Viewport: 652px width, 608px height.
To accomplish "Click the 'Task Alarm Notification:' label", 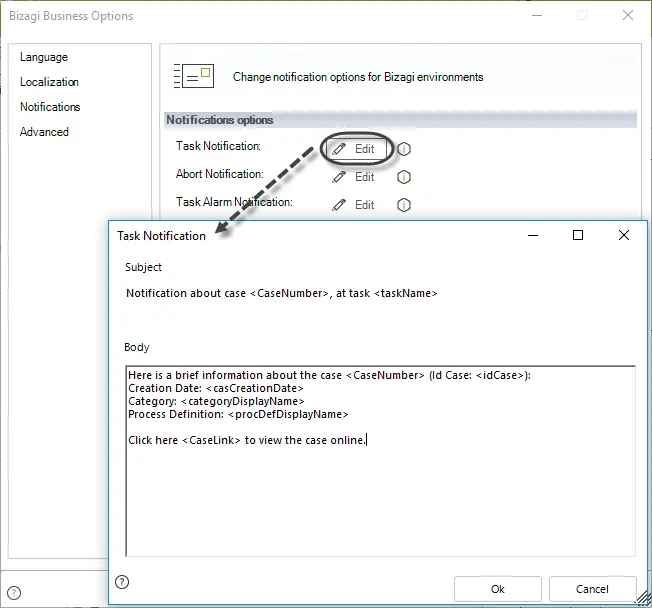I will (x=234, y=202).
